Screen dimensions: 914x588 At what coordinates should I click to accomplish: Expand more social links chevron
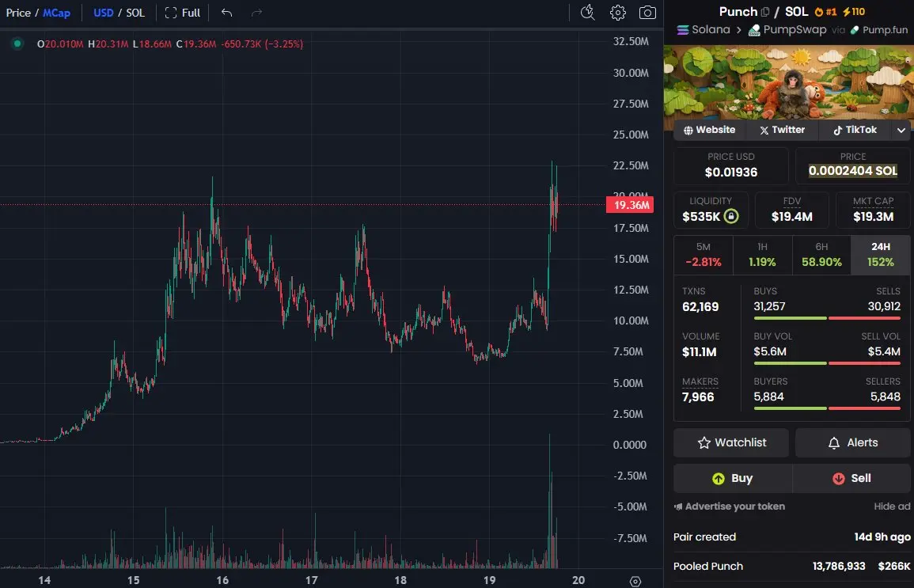pos(901,130)
